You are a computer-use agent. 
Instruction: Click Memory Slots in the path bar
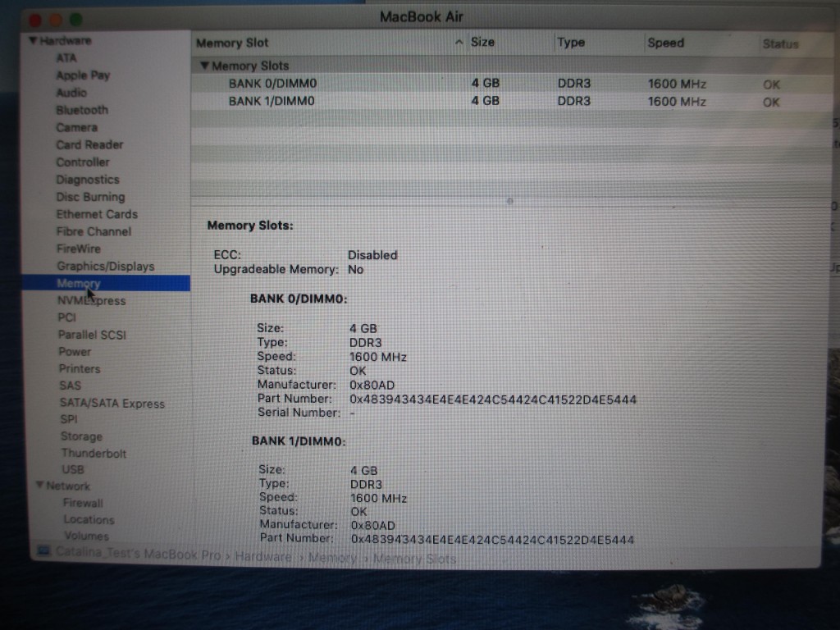(414, 559)
